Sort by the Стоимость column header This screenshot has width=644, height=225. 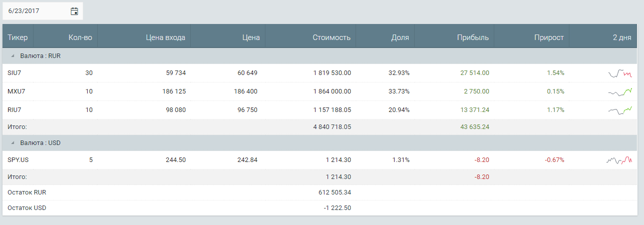pyautogui.click(x=310, y=37)
